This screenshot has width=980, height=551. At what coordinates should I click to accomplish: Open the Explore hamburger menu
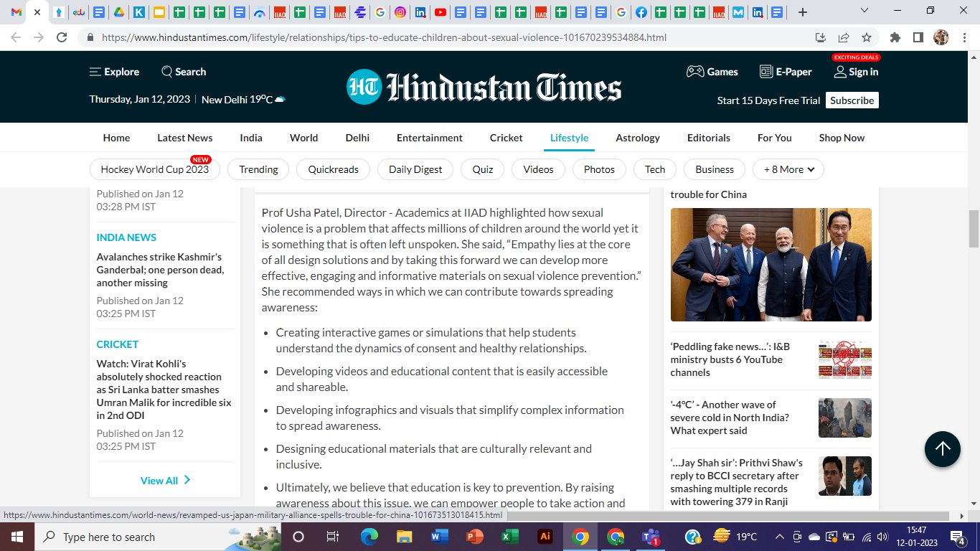click(x=95, y=72)
